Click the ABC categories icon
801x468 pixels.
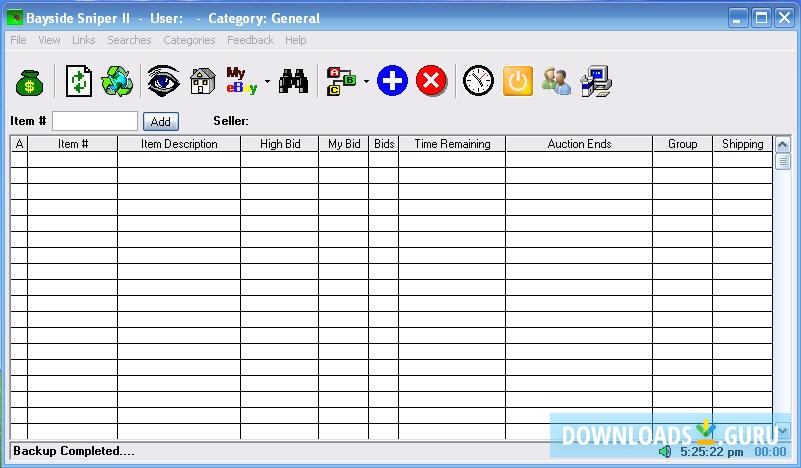[341, 81]
